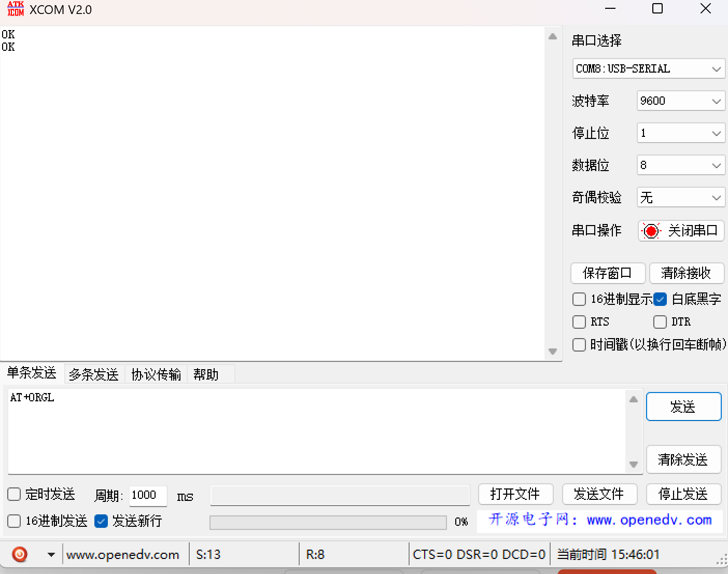Open the parity check dropdown
Viewport: 728px width, 574px height.
681,197
